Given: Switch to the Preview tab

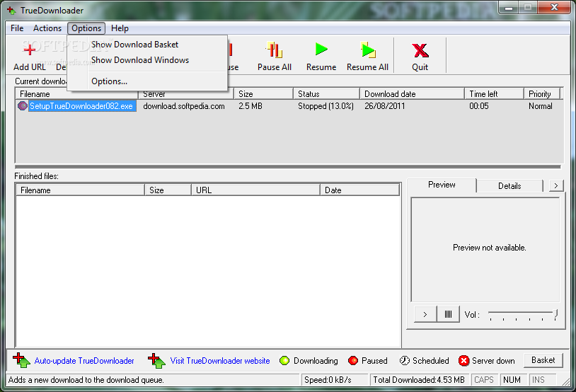Looking at the screenshot, I should point(442,185).
